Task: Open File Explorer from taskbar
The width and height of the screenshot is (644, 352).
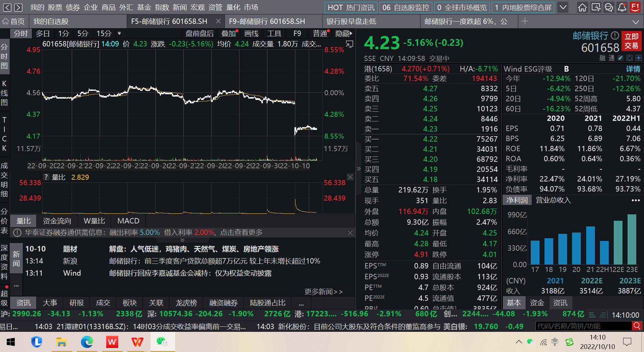Action: (61, 342)
